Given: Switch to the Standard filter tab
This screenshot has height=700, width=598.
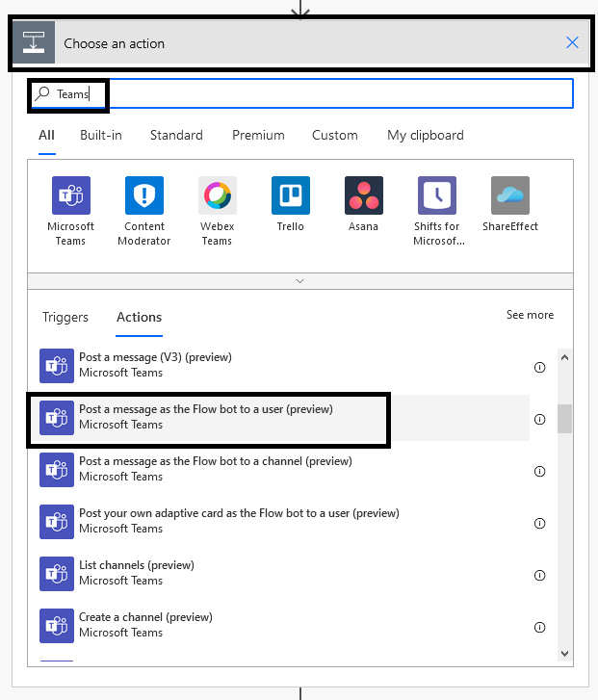Looking at the screenshot, I should [x=176, y=135].
